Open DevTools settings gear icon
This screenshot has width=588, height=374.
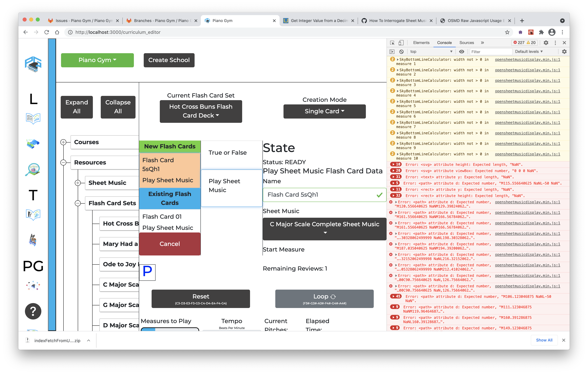click(546, 43)
